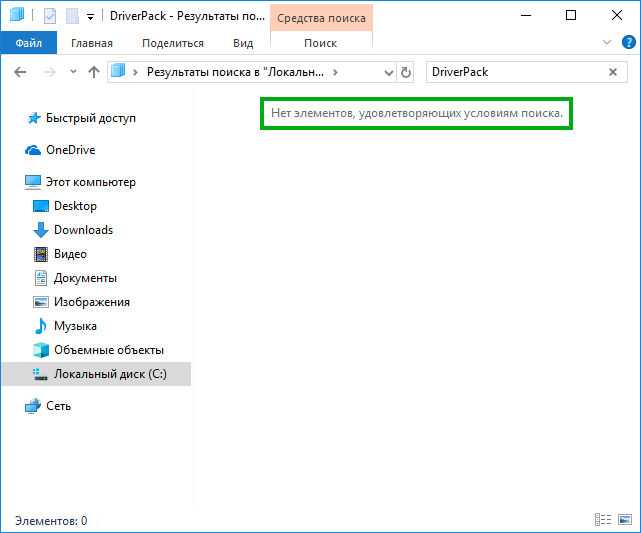Switch to large thumbnails view in status bar
The height and width of the screenshot is (533, 641).
point(625,520)
